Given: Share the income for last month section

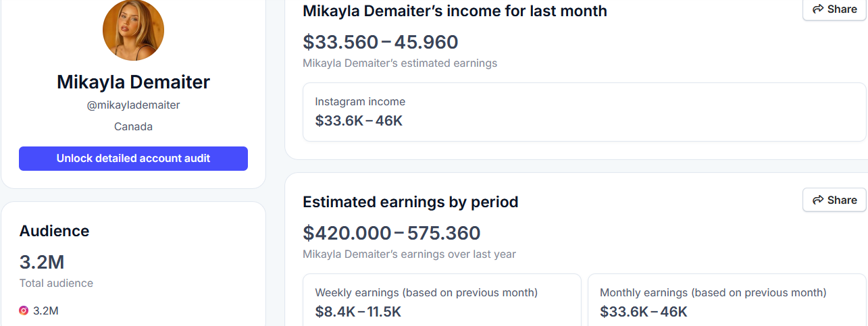Looking at the screenshot, I should pos(834,9).
